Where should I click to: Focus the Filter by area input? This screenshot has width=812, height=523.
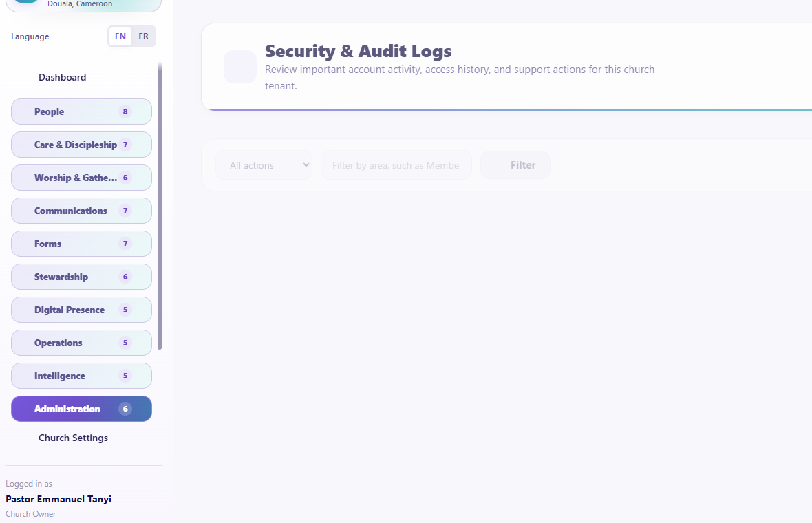pyautogui.click(x=396, y=165)
